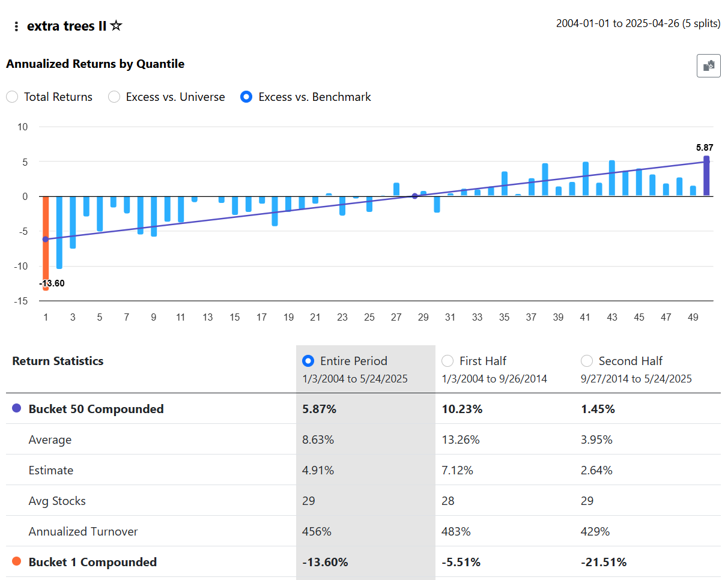Image resolution: width=728 pixels, height=580 pixels.
Task: Click the orange dot beside Bucket 1 Compounded
Action: [17, 562]
